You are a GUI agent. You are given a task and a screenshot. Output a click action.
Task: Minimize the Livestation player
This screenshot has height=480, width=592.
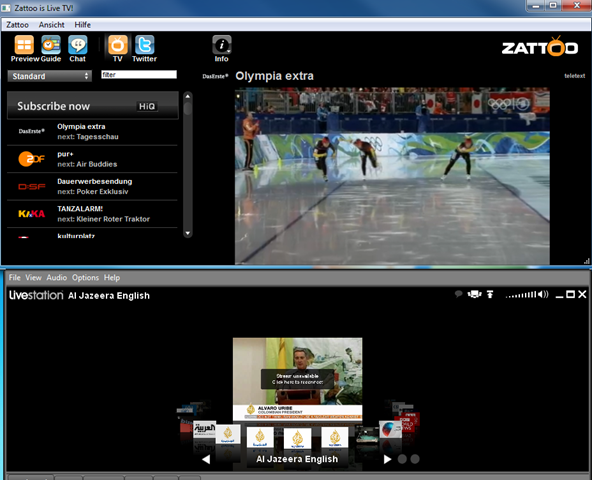point(560,295)
